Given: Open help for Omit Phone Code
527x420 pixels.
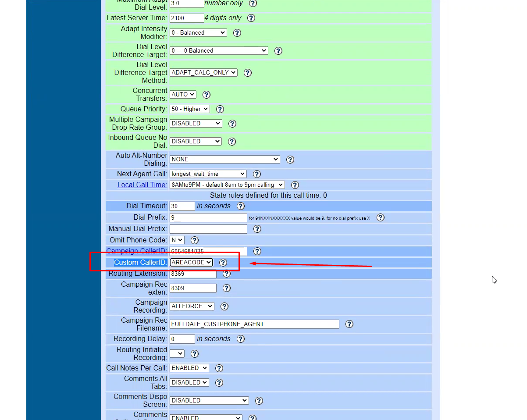Looking at the screenshot, I should [x=195, y=240].
